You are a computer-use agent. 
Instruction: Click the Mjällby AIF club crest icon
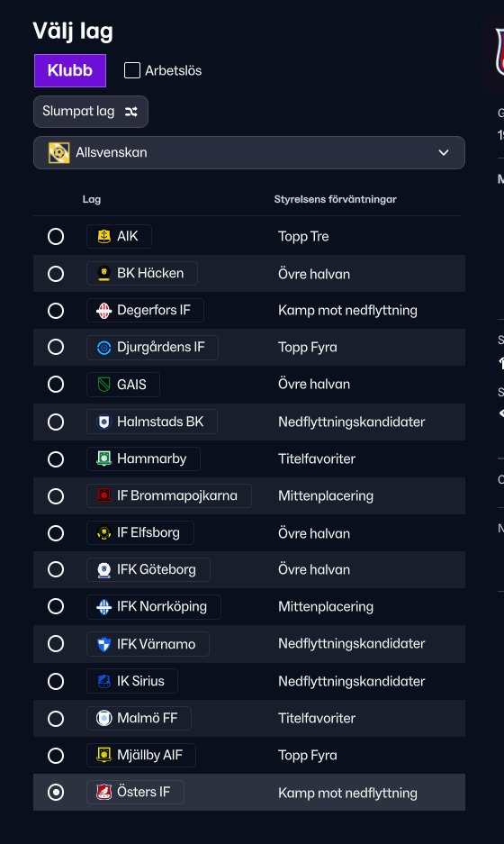(103, 755)
